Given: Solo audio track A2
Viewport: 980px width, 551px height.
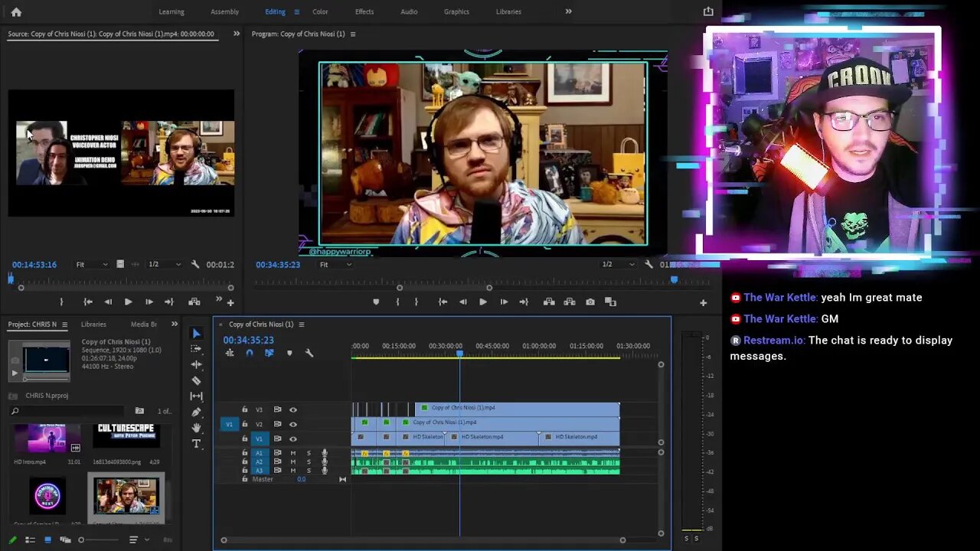Looking at the screenshot, I should pos(309,461).
